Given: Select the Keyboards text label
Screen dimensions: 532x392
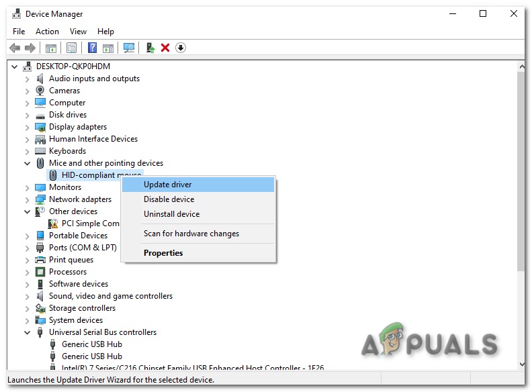Looking at the screenshot, I should tap(68, 151).
